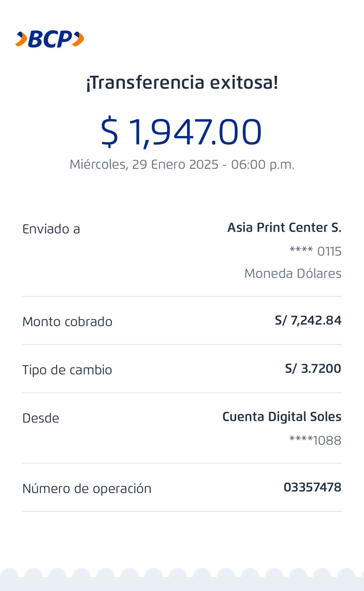Select recipient name Asia Print Center S.
The height and width of the screenshot is (591, 364).
(284, 228)
